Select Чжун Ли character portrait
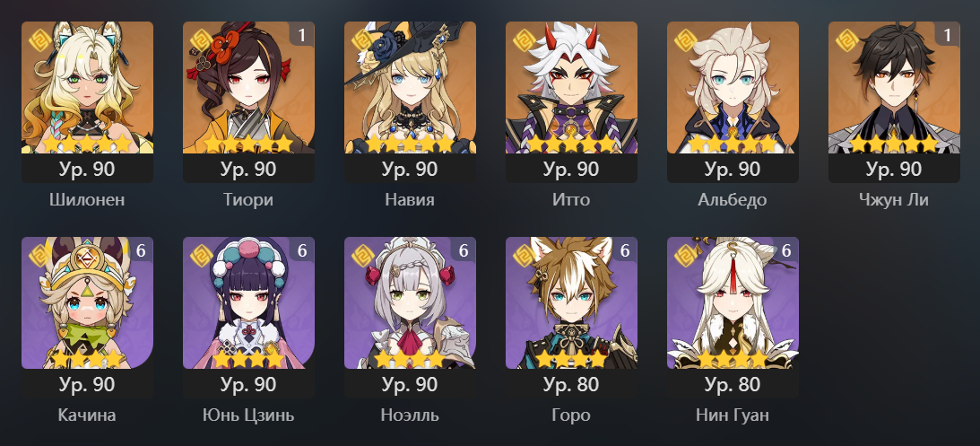 click(894, 88)
